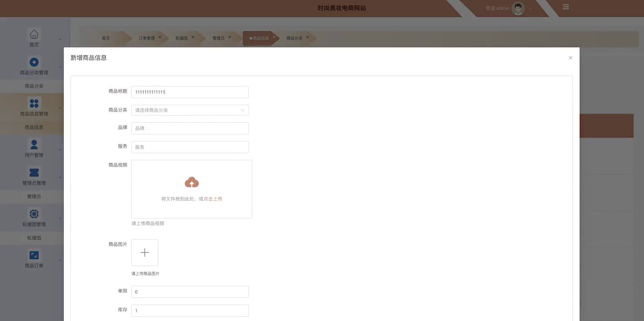Click the 商品标题 input field
The width and height of the screenshot is (644, 321).
(190, 92)
